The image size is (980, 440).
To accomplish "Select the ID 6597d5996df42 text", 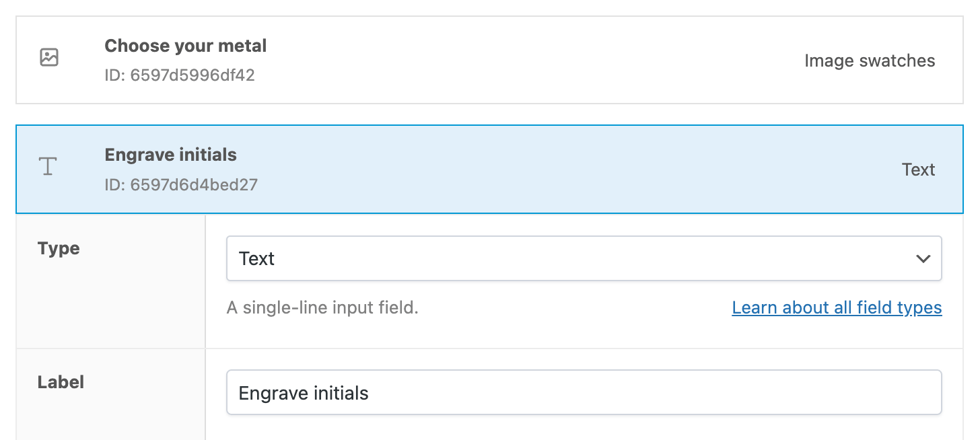I will pyautogui.click(x=180, y=75).
